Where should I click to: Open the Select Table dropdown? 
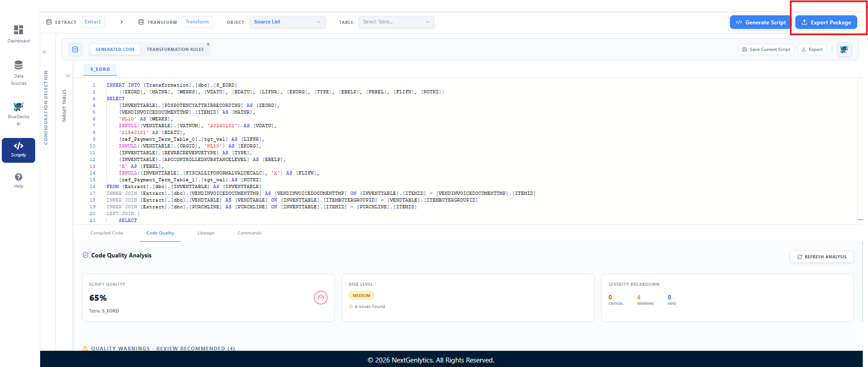coord(397,22)
